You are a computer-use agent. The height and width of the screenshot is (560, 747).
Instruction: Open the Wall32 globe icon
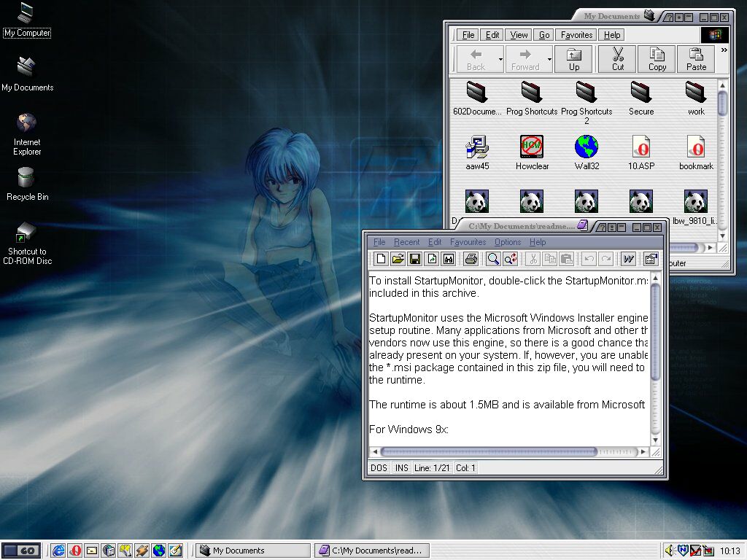[x=587, y=147]
